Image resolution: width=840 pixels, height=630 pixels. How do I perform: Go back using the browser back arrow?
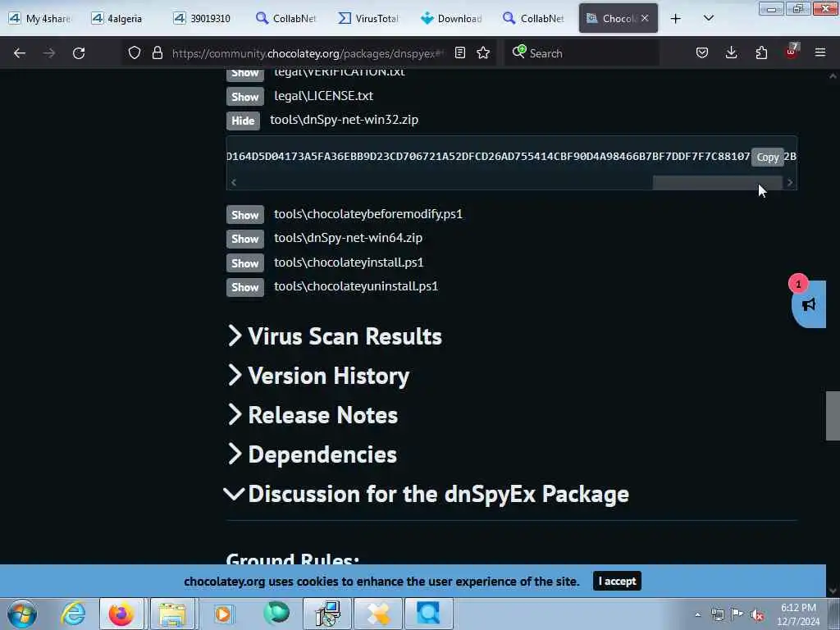tap(20, 53)
